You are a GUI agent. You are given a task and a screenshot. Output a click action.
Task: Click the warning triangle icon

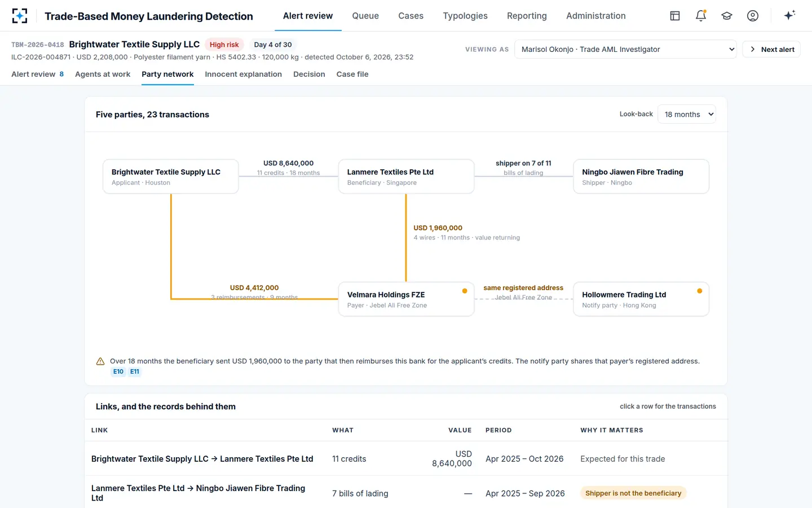pos(100,361)
